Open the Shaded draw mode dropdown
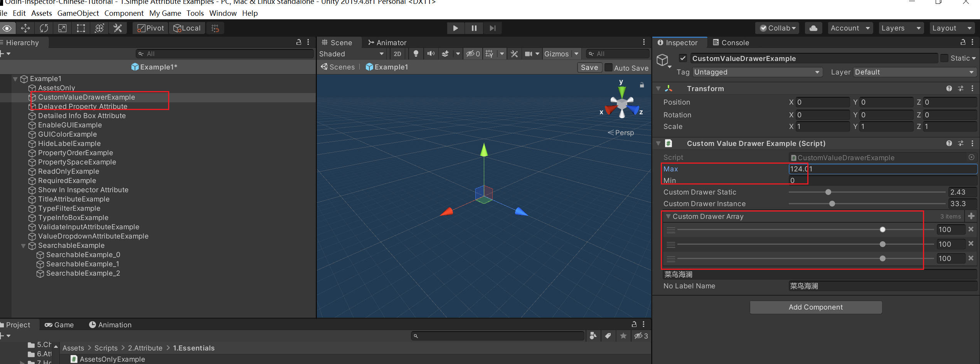This screenshot has width=980, height=364. click(352, 54)
